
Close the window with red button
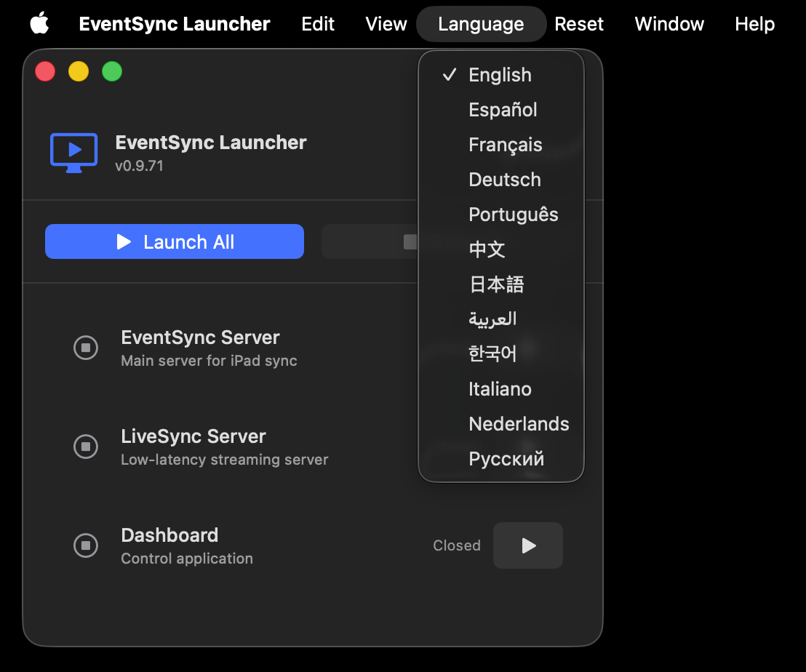45,71
